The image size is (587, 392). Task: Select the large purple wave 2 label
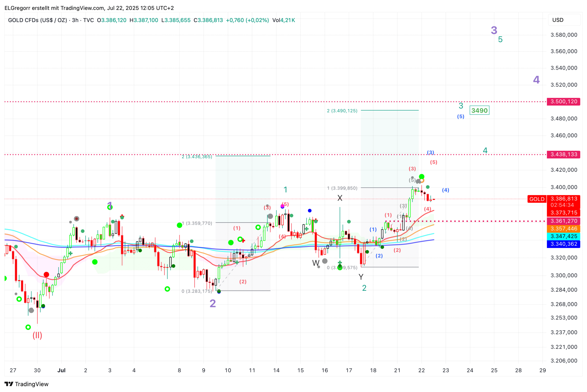[x=213, y=304]
